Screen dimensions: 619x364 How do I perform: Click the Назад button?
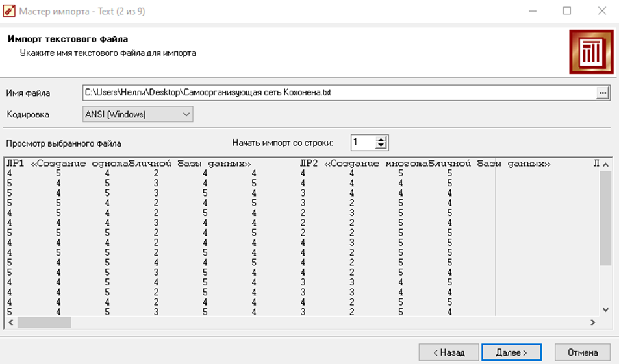pos(449,352)
